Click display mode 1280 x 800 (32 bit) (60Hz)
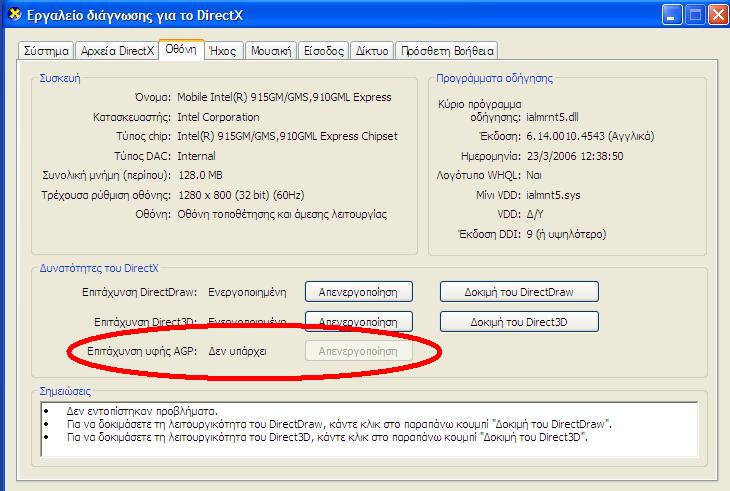 click(x=241, y=195)
